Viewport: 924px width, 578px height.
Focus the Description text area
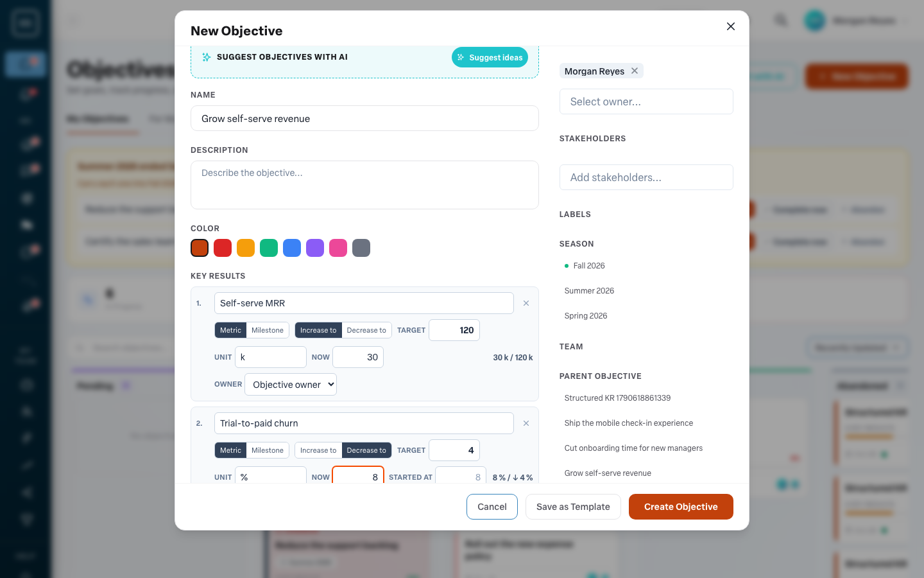364,185
